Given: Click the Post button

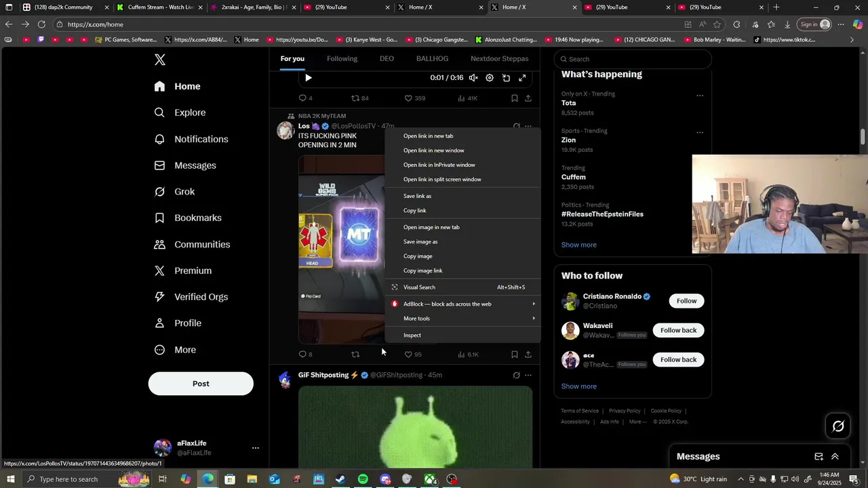Looking at the screenshot, I should [x=201, y=384].
